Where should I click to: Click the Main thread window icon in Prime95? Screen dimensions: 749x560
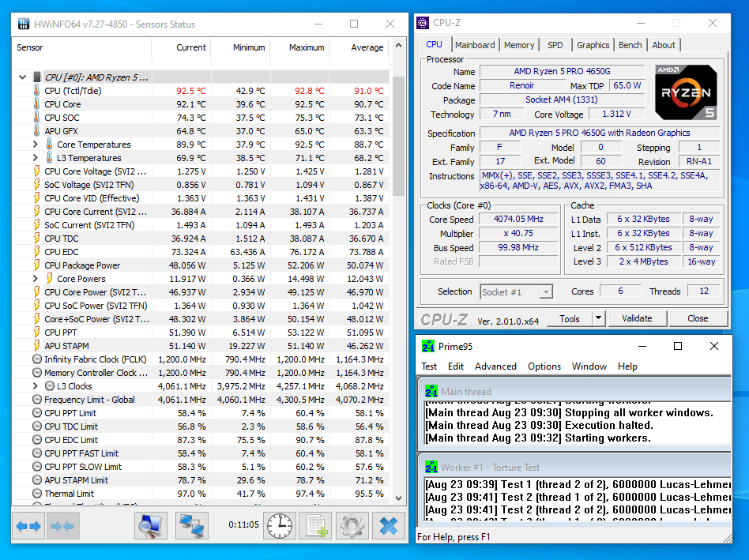431,392
